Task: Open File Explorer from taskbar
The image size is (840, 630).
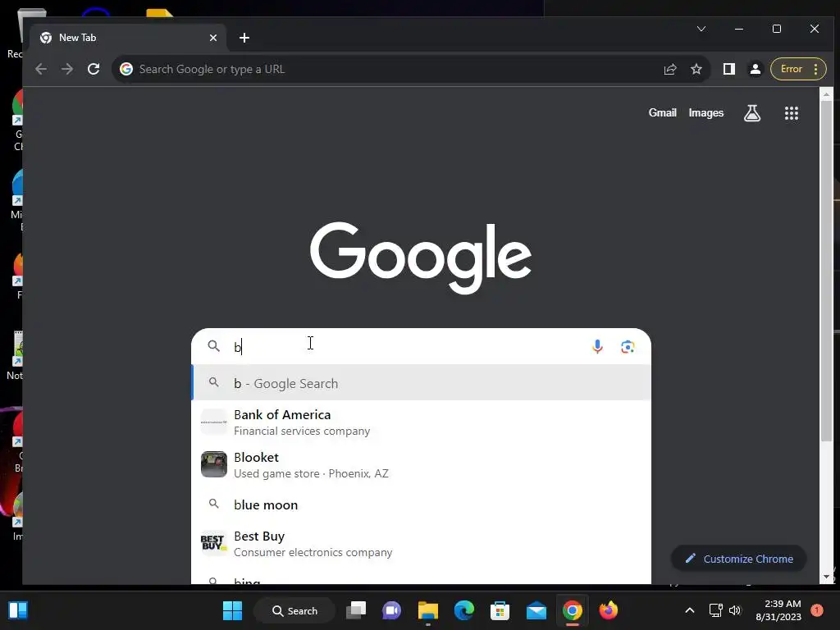Action: (x=427, y=610)
